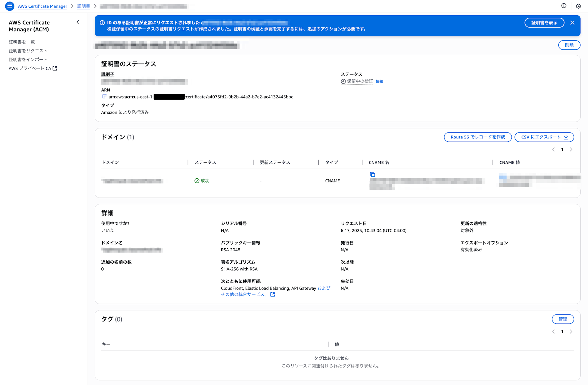This screenshot has height=385, width=588.
Task: Click the RSA 2048 public key value
Action: [230, 250]
